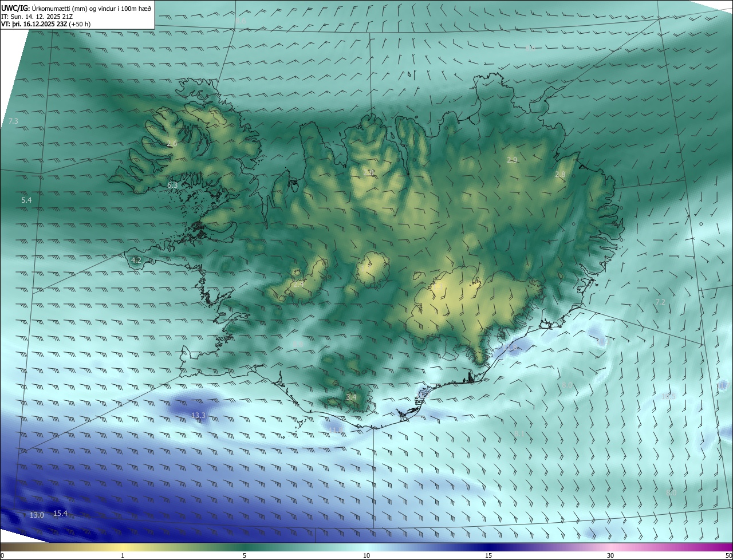Click the 10.5 precipitation value label
The height and width of the screenshot is (560, 733).
pyautogui.click(x=668, y=396)
